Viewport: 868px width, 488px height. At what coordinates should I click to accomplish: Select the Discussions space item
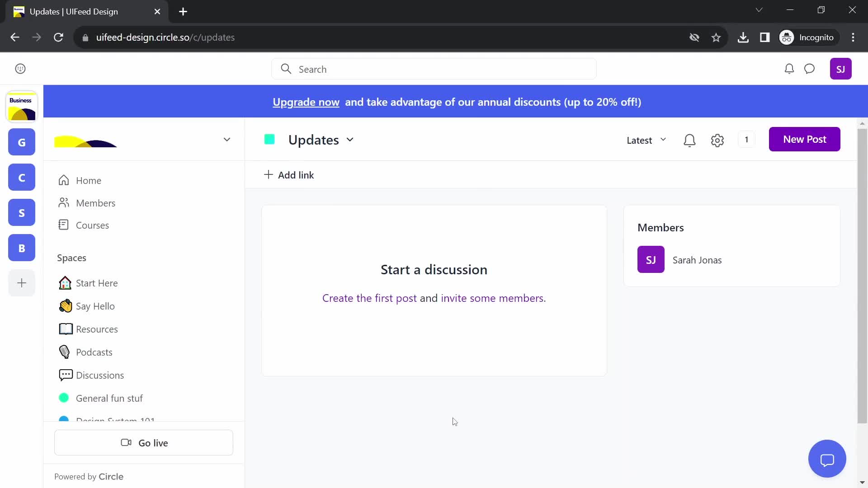(99, 375)
